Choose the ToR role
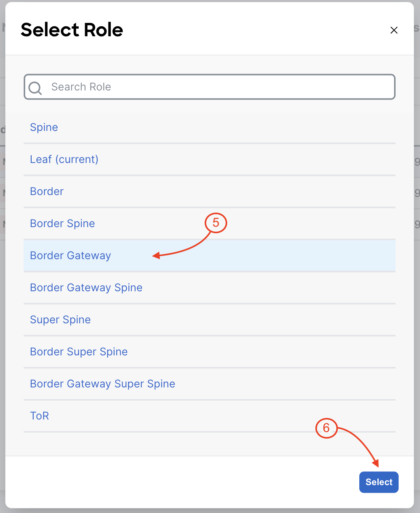This screenshot has width=420, height=513. click(x=209, y=416)
